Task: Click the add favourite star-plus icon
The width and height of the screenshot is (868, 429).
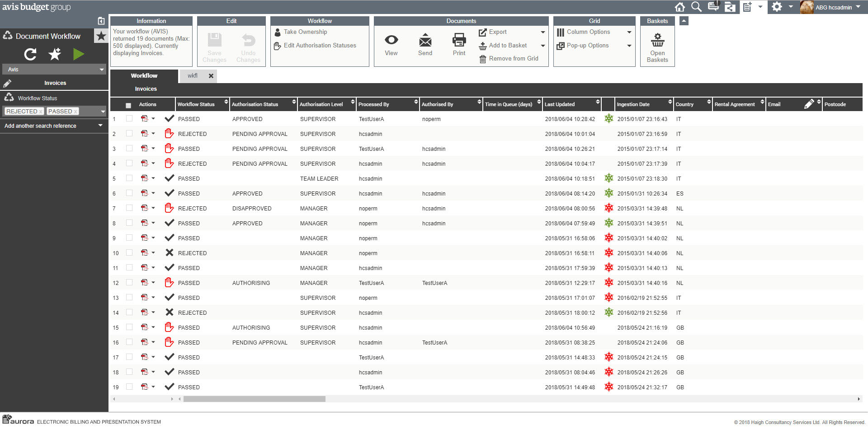Action: point(55,54)
